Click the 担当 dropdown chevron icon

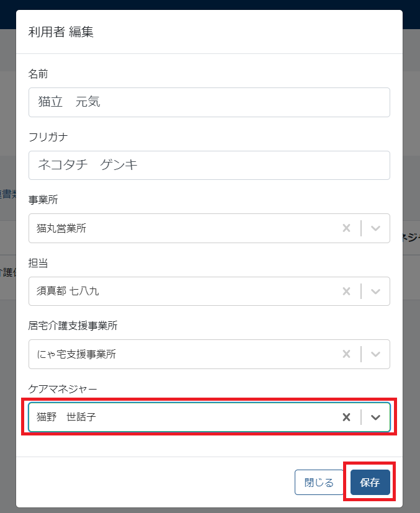[x=375, y=291]
